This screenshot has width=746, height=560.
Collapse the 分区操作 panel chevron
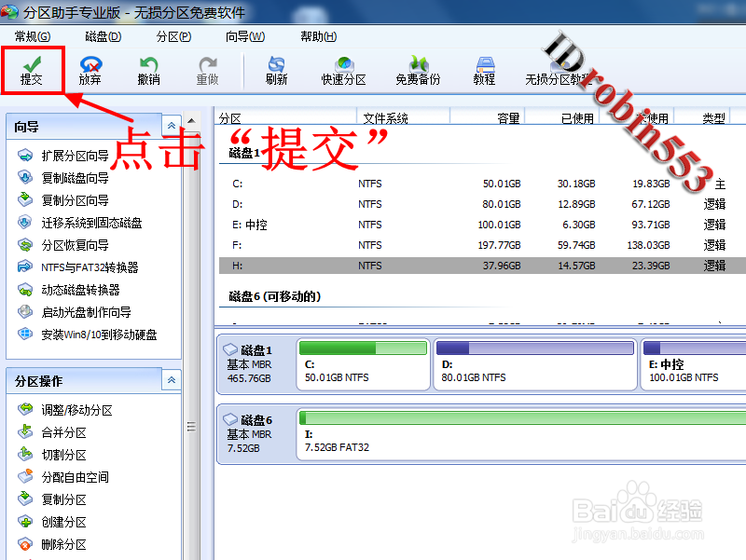pos(172,380)
